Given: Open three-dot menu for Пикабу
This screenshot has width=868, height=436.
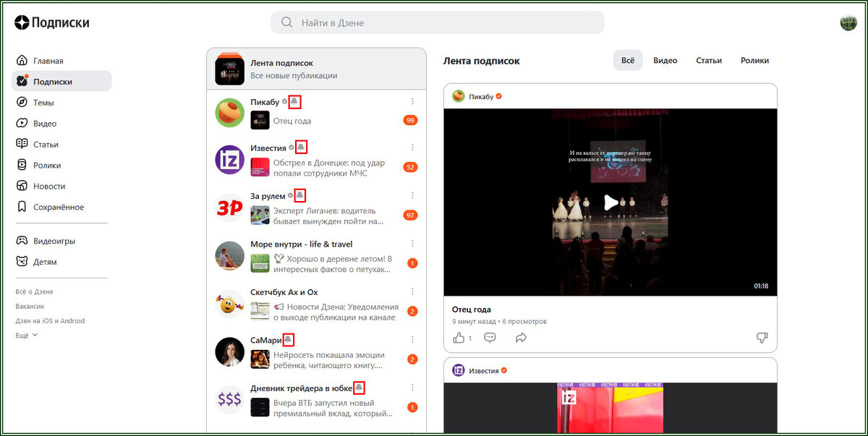Looking at the screenshot, I should [412, 102].
